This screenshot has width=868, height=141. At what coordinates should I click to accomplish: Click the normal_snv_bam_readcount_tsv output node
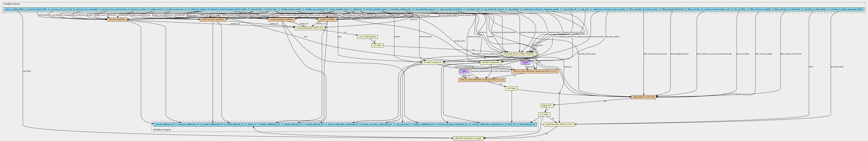453,124
